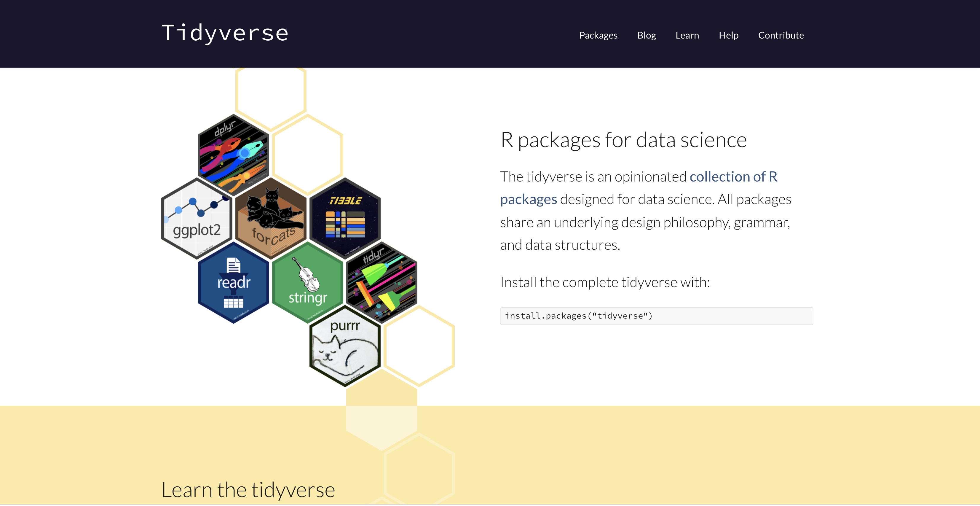Click the install.packages("tidyverse") code box
Screen dimensions: 980x506
coord(656,316)
